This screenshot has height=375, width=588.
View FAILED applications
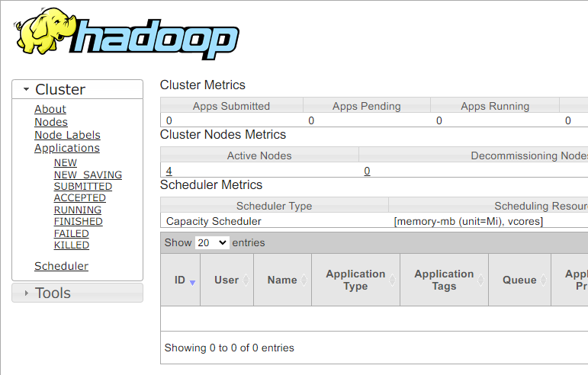[71, 233]
